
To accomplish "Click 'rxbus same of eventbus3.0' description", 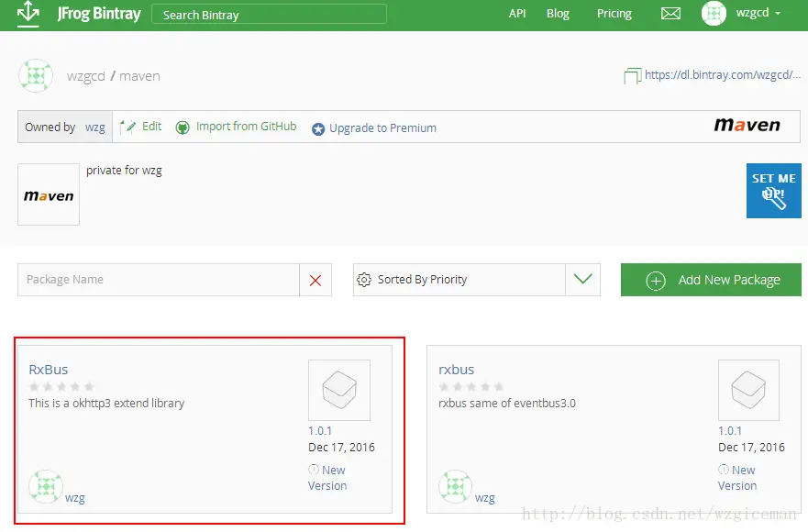I will coord(507,403).
